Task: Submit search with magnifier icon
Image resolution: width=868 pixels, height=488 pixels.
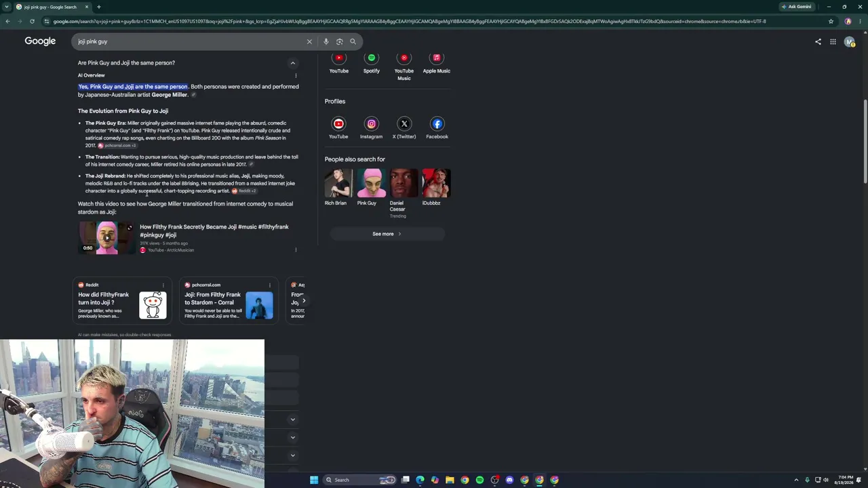Action: pos(353,41)
